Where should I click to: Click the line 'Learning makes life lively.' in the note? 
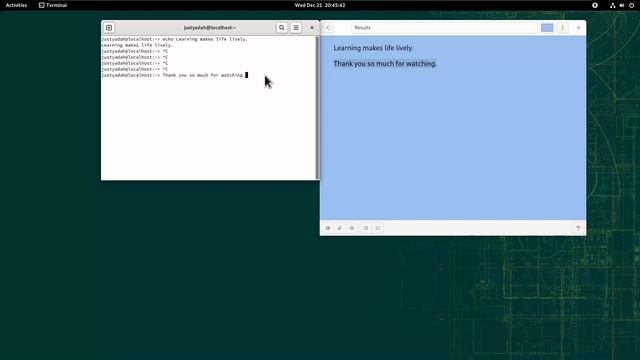pyautogui.click(x=373, y=48)
